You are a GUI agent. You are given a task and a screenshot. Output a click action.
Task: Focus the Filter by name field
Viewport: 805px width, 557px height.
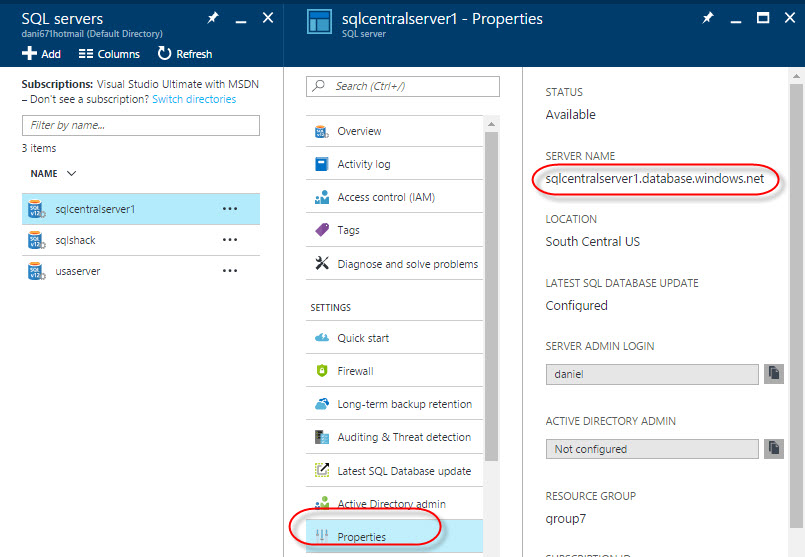140,125
